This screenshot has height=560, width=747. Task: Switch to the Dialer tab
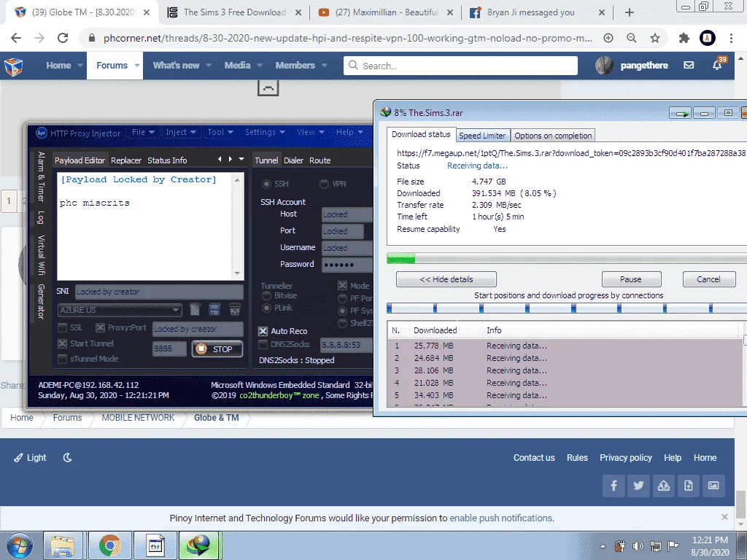293,160
